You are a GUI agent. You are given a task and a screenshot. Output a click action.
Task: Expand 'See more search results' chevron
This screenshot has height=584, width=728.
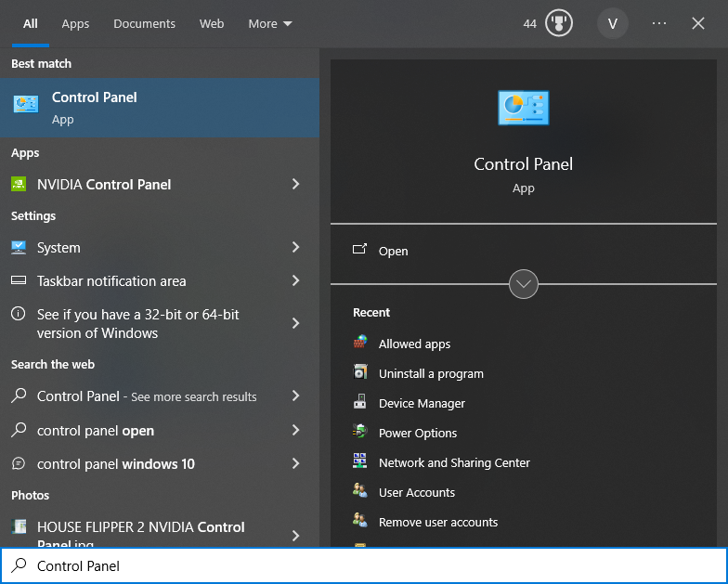click(x=295, y=396)
